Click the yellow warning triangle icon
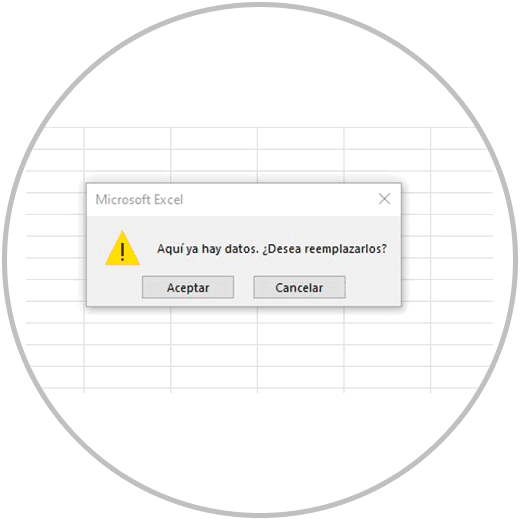This screenshot has height=520, width=520. (x=122, y=248)
